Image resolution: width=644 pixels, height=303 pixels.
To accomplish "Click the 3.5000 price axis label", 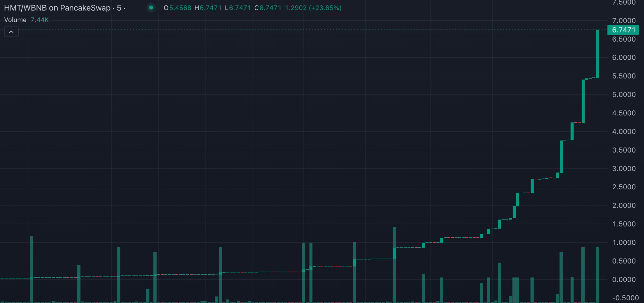I will pyautogui.click(x=624, y=150).
